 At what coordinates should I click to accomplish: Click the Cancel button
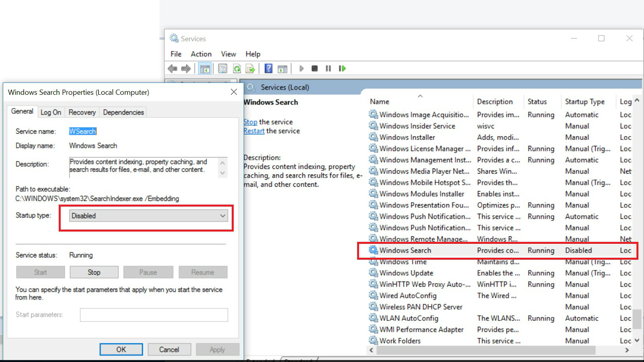[169, 349]
